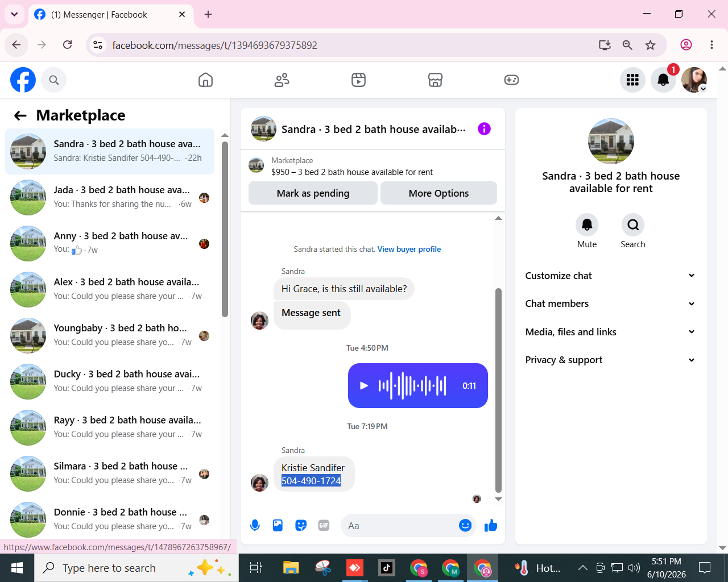Open View buyer profile link
The image size is (728, 582).
[x=409, y=249]
